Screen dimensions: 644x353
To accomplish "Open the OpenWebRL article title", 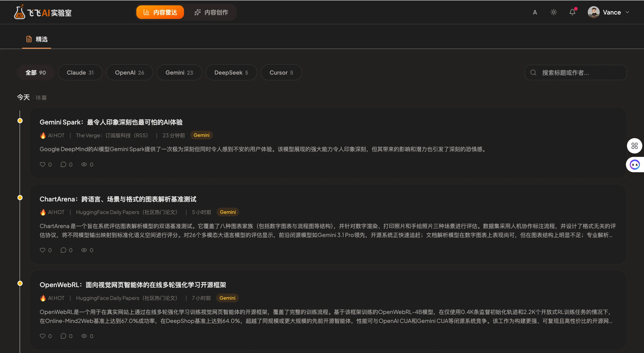I will coord(133,285).
